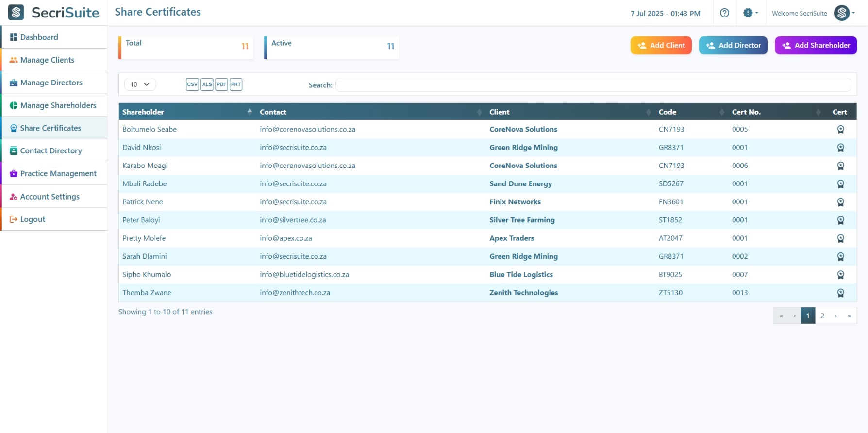Screen dimensions: 868x433
Task: Open certificate icon for Sarah Dlamini
Action: pyautogui.click(x=840, y=257)
